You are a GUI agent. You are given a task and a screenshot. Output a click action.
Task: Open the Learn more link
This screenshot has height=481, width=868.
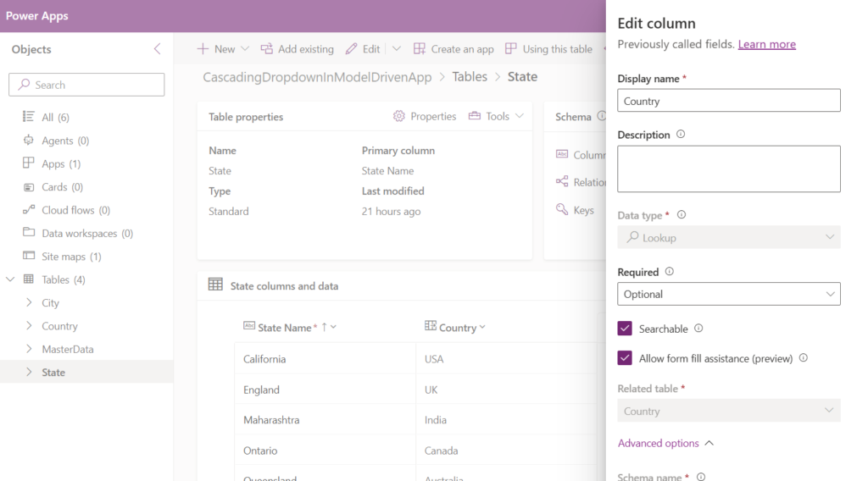pos(766,44)
